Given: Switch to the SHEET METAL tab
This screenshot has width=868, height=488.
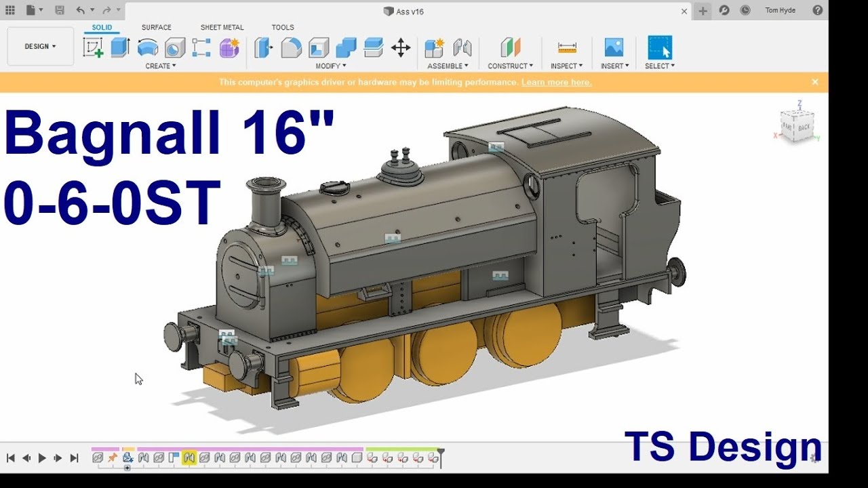Looking at the screenshot, I should [x=222, y=27].
